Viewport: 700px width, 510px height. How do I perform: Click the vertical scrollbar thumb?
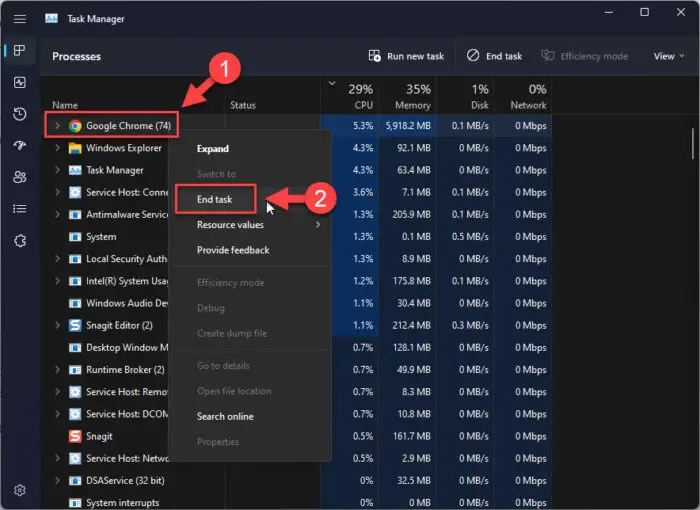pyautogui.click(x=693, y=143)
